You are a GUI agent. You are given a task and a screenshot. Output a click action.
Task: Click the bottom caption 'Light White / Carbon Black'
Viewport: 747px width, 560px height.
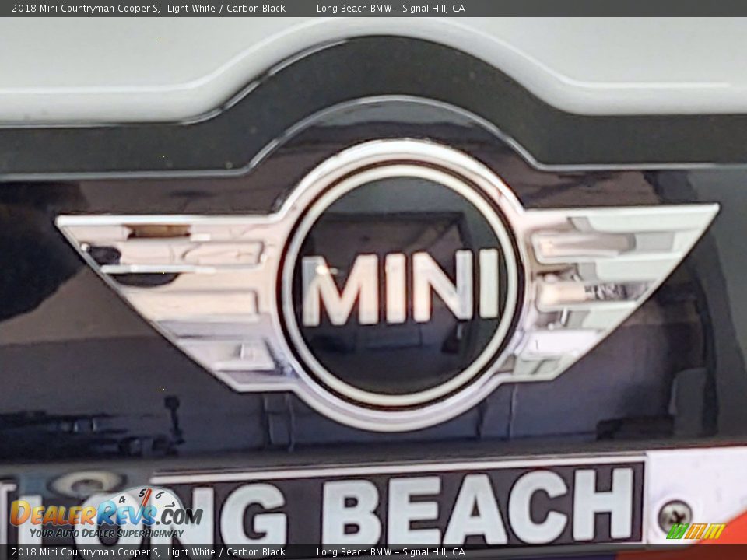tap(226, 552)
